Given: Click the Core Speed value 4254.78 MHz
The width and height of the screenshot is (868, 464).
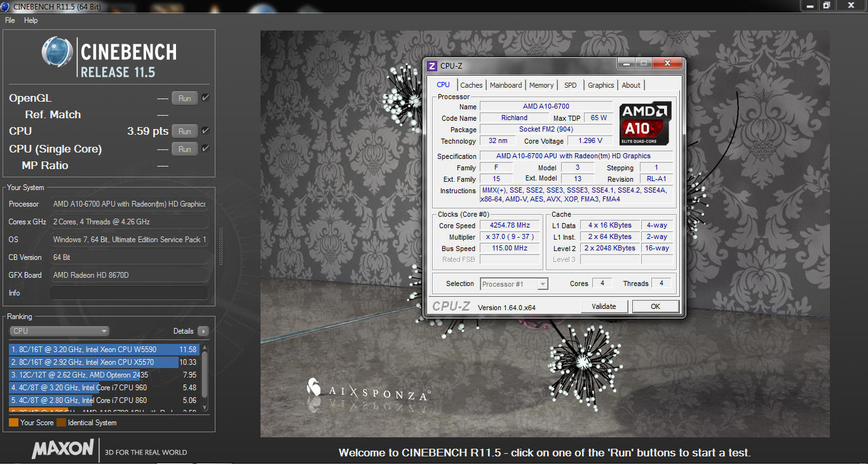Looking at the screenshot, I should [509, 226].
